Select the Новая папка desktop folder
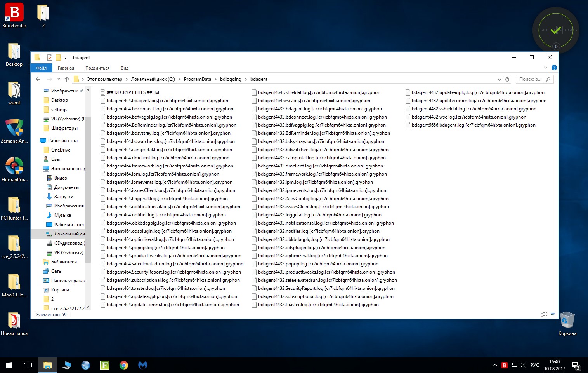The width and height of the screenshot is (588, 373). (x=14, y=324)
